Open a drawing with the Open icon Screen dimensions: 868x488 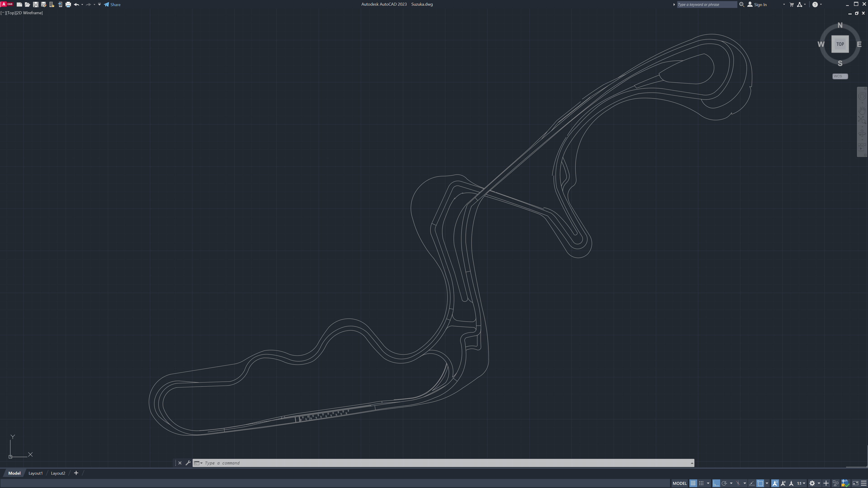pyautogui.click(x=27, y=5)
